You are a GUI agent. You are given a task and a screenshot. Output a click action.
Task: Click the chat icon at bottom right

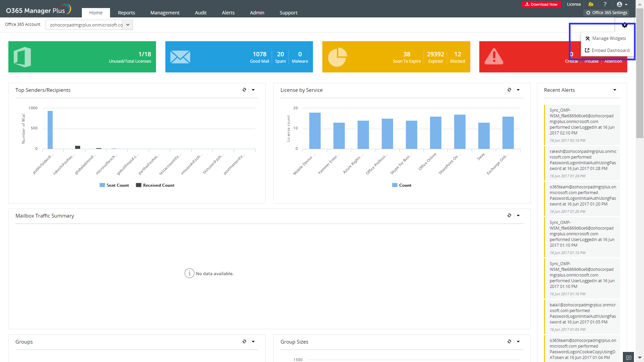point(628,357)
